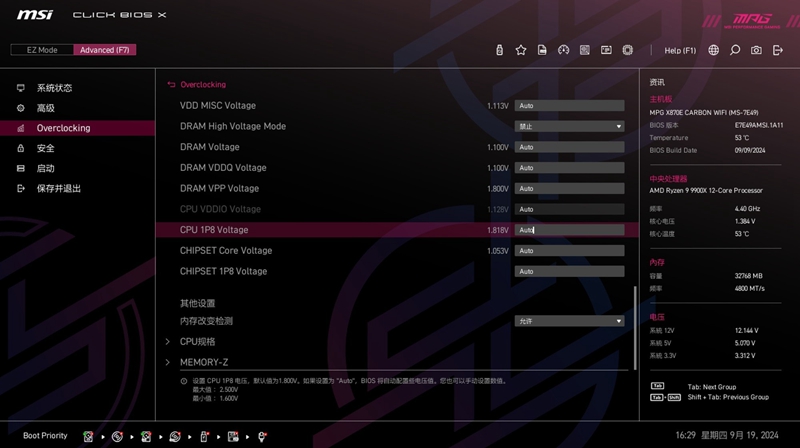Open Help (F1)

click(680, 51)
